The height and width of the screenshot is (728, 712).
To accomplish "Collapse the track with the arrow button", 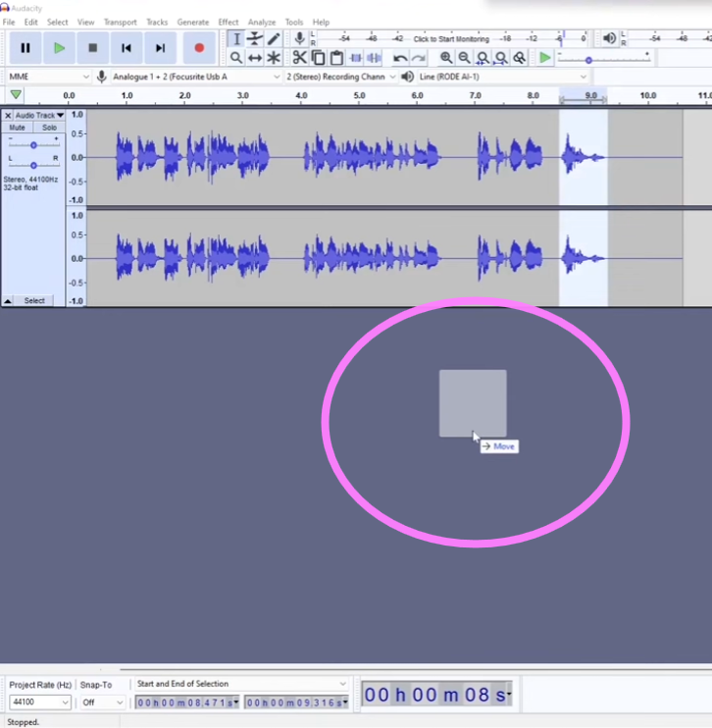I will click(8, 301).
